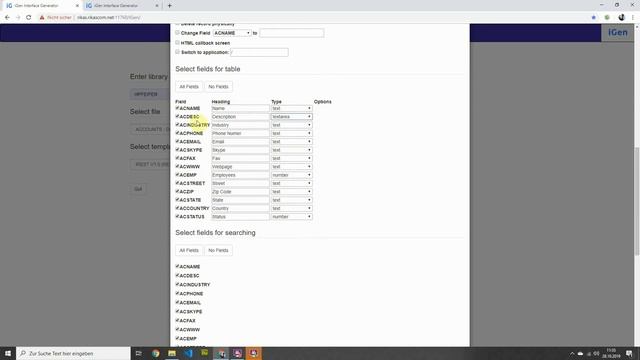Open Google Chrome from the taskbar
Viewport: 640px width, 360px height.
click(x=156, y=353)
